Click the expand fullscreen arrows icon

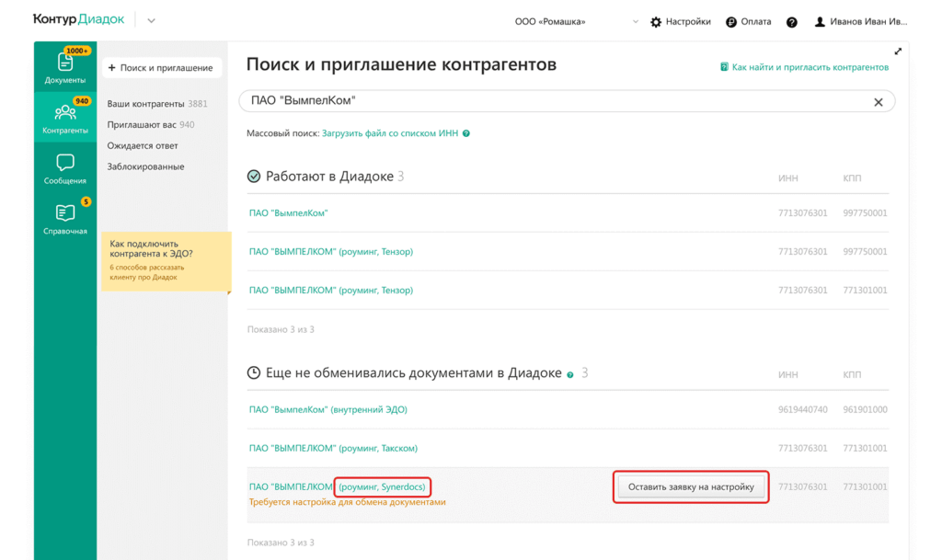(x=898, y=51)
